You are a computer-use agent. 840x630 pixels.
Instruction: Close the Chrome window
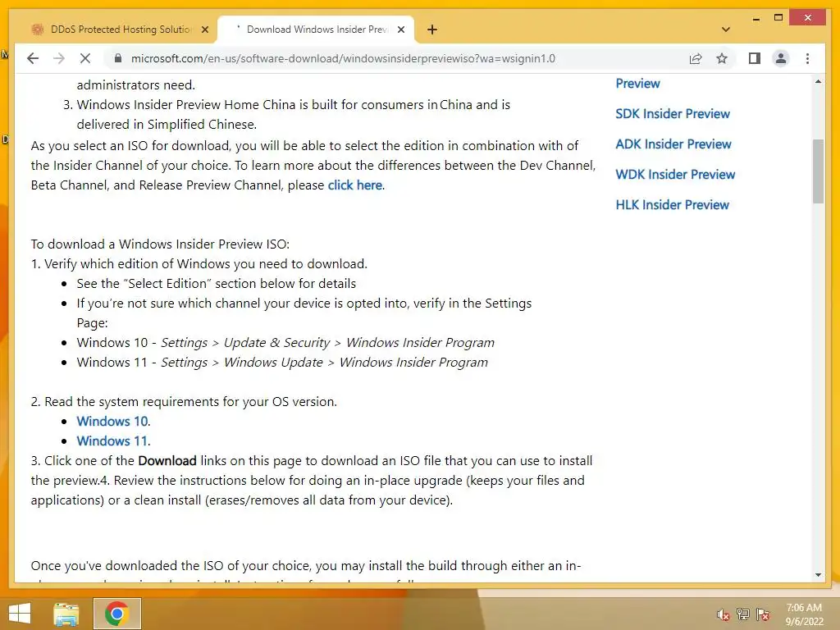point(808,18)
